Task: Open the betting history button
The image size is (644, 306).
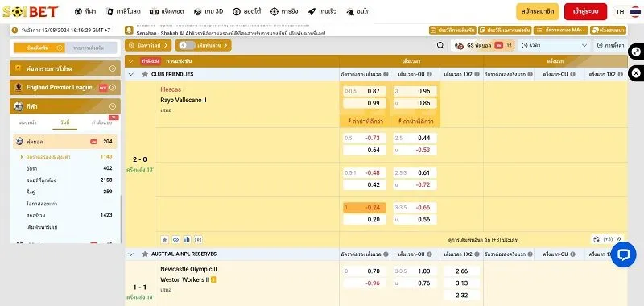Action: click(452, 30)
